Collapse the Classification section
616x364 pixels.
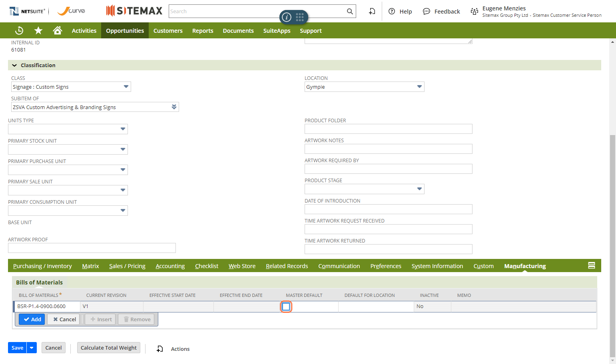[x=14, y=65]
